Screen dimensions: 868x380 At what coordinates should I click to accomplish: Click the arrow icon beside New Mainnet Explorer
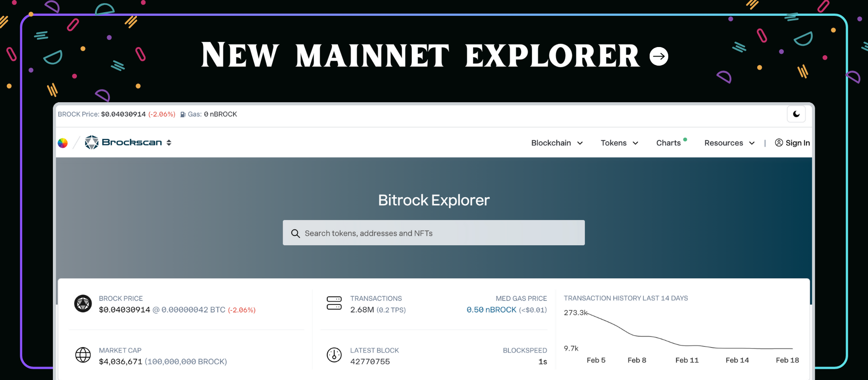tap(659, 56)
